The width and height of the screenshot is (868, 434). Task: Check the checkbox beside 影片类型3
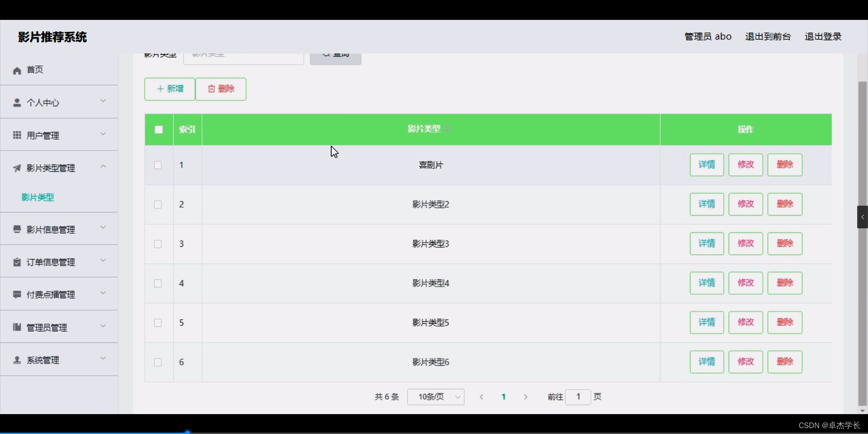(x=157, y=244)
